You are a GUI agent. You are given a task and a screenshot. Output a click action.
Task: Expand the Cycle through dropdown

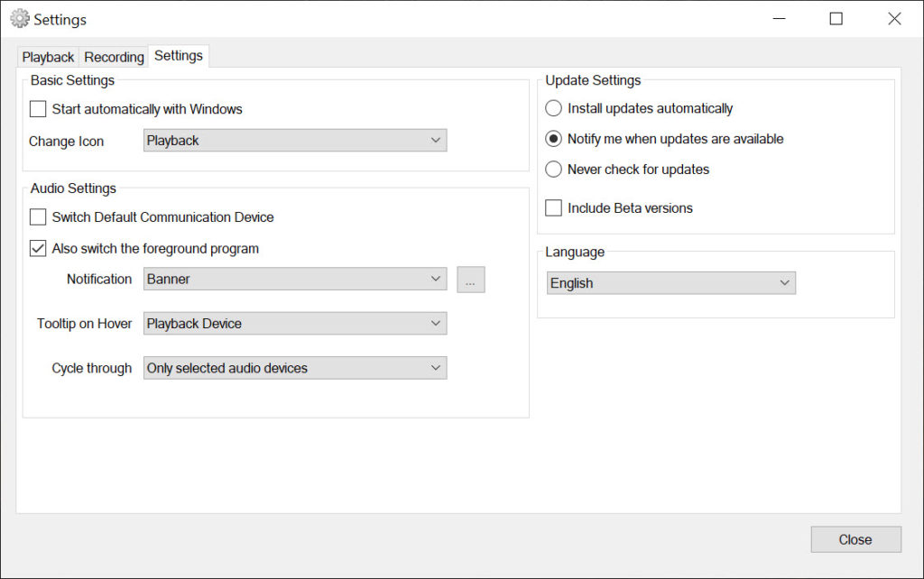(x=295, y=368)
